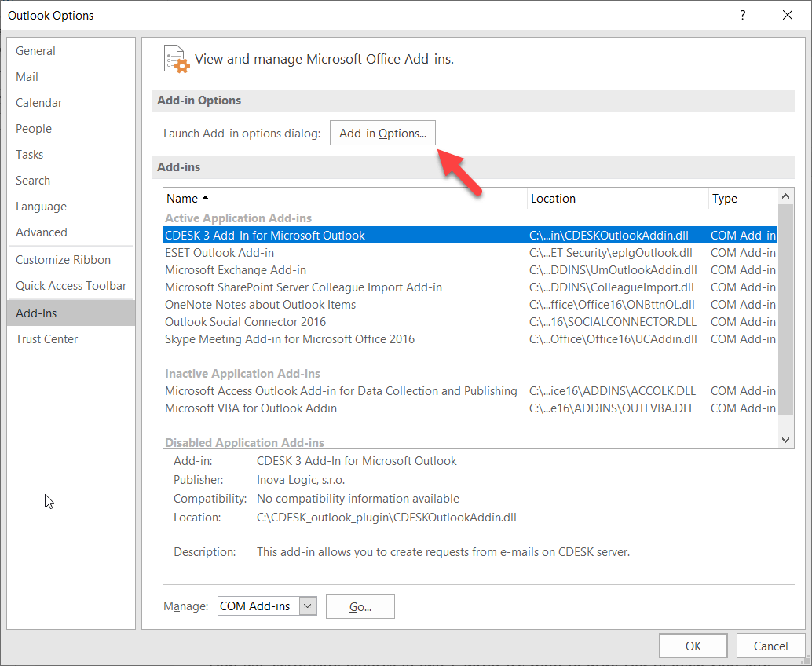The width and height of the screenshot is (812, 666).
Task: Click the SOCIALCONNECTOR.DLL location cell
Action: point(613,321)
